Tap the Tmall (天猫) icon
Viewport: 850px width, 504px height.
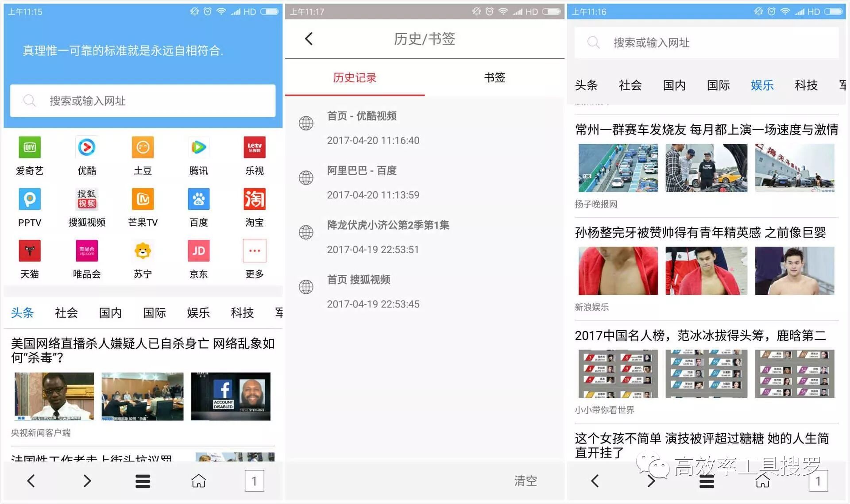[30, 251]
